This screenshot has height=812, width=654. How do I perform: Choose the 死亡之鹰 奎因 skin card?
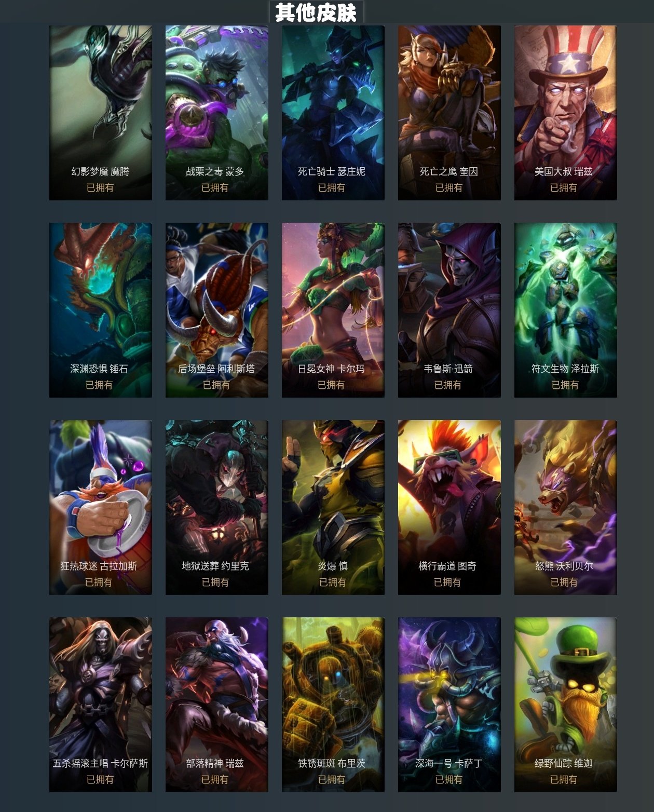(x=449, y=113)
